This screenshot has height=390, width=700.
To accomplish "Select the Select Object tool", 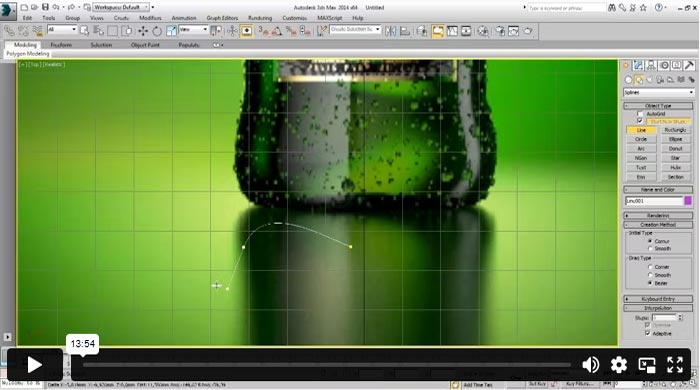I will (84, 31).
